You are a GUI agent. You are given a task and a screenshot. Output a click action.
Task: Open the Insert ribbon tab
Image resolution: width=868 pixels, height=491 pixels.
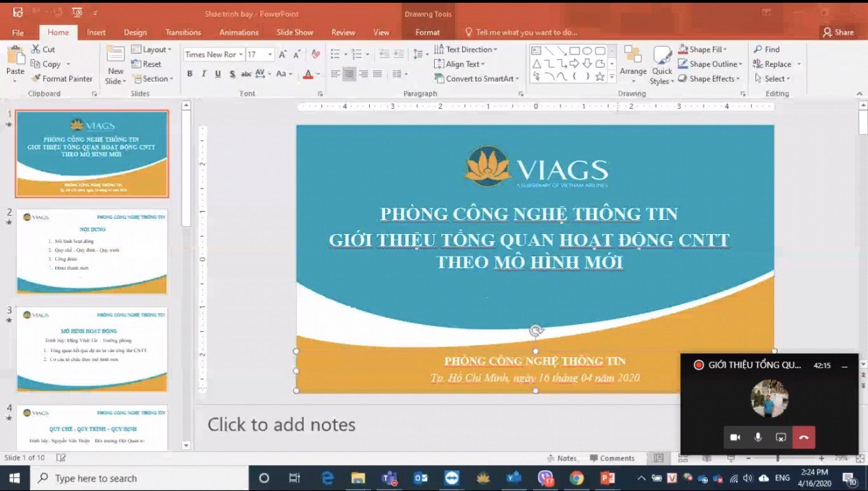(x=96, y=32)
